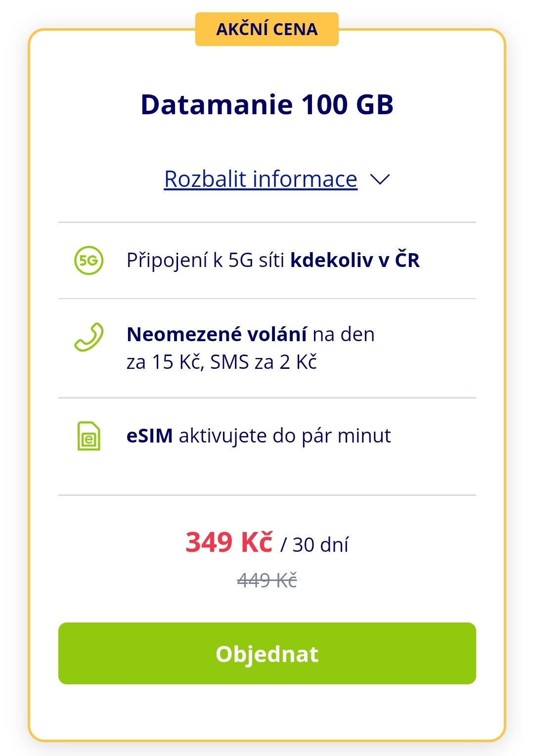Click the kdekoliv v ČR bold text
534x756 pixels.
tap(355, 260)
